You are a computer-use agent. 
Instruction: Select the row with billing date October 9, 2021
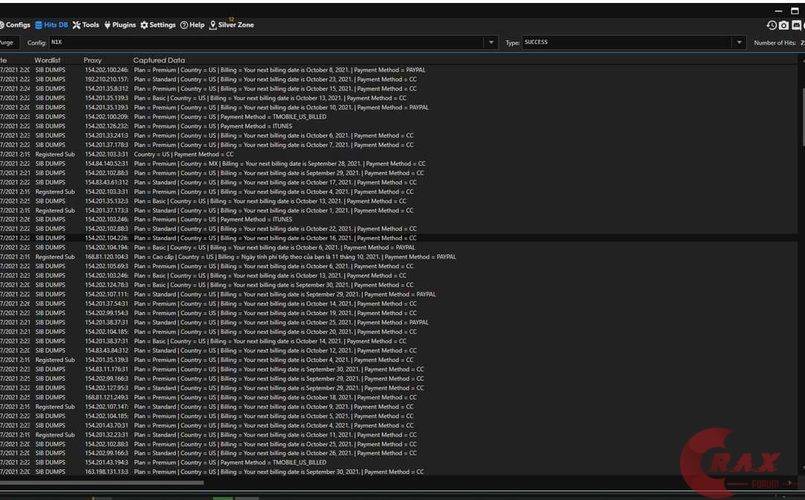pyautogui.click(x=398, y=407)
